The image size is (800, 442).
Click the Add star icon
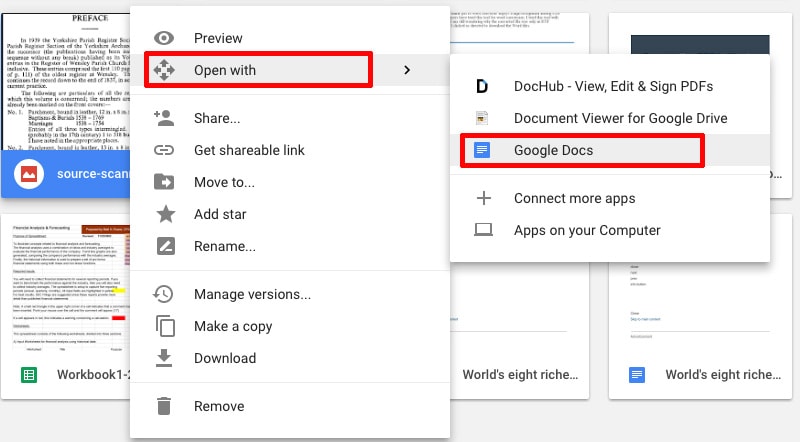click(165, 214)
